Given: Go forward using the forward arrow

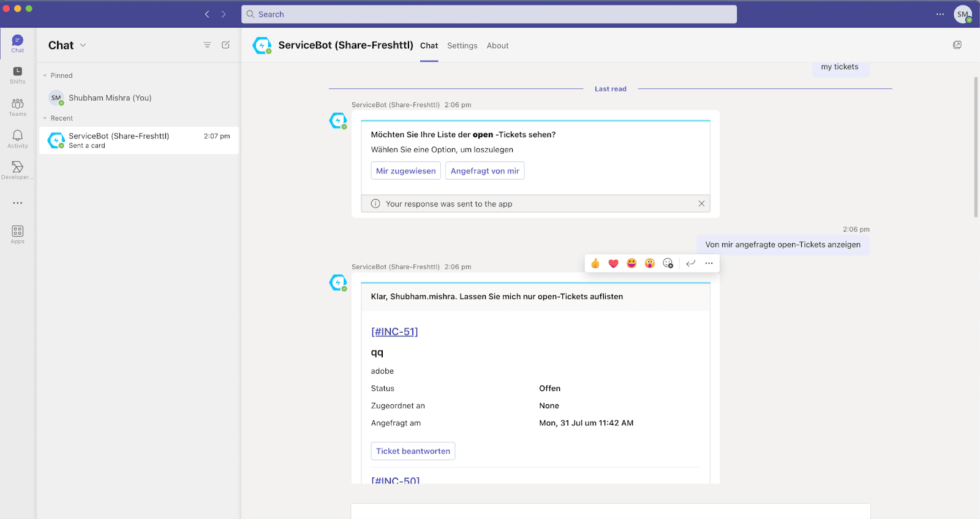Looking at the screenshot, I should click(224, 14).
